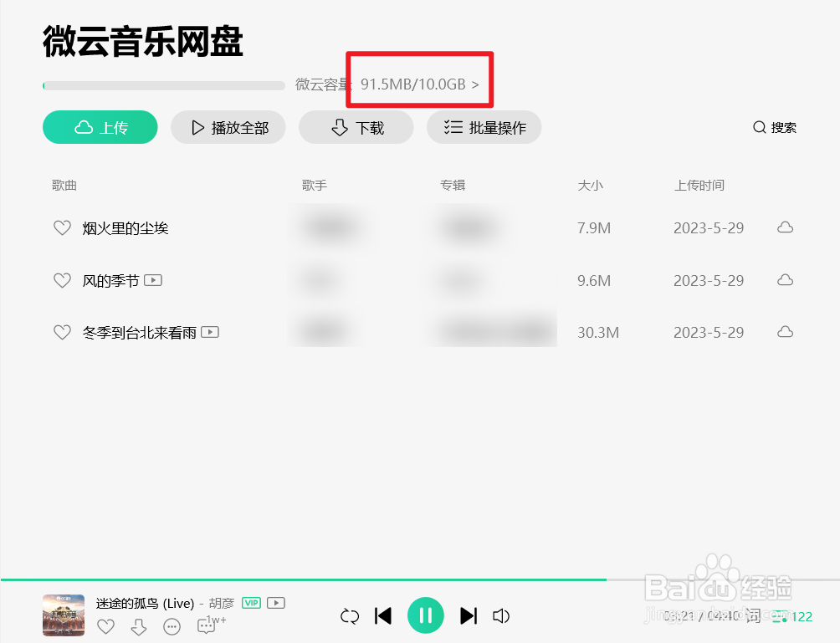Like the song 冬季到台北来看雨
This screenshot has height=643, width=840.
click(62, 333)
